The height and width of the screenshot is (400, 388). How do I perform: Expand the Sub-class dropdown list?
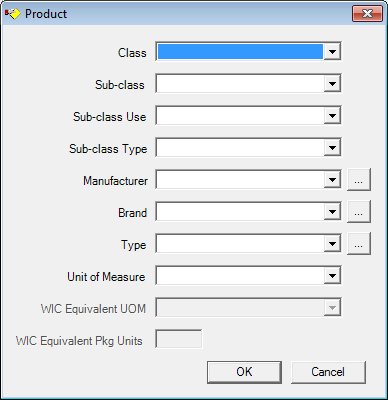(x=332, y=84)
